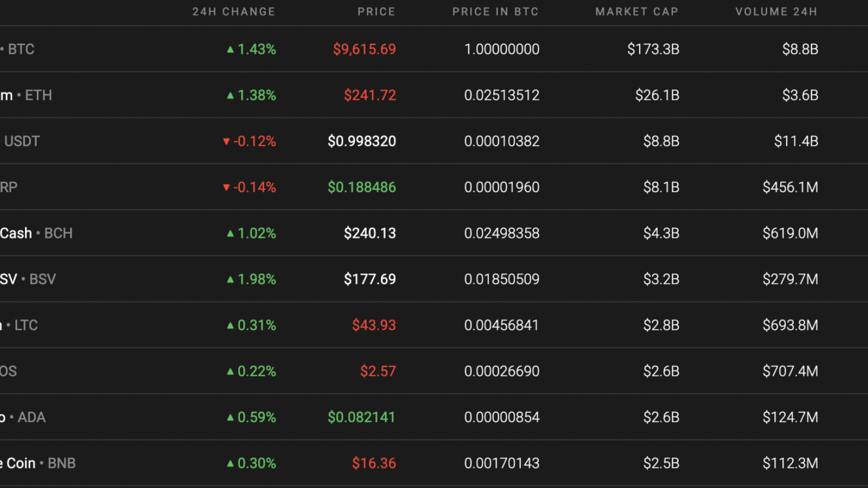Select the $0.188486 price
The height and width of the screenshot is (488, 868).
[362, 188]
